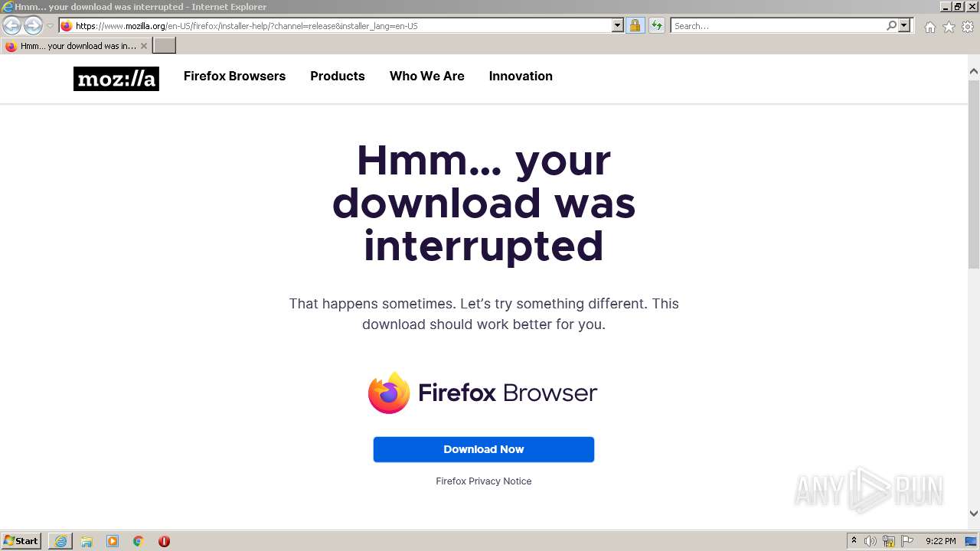Open the Innovation menu
This screenshot has width=980, height=551.
521,77
